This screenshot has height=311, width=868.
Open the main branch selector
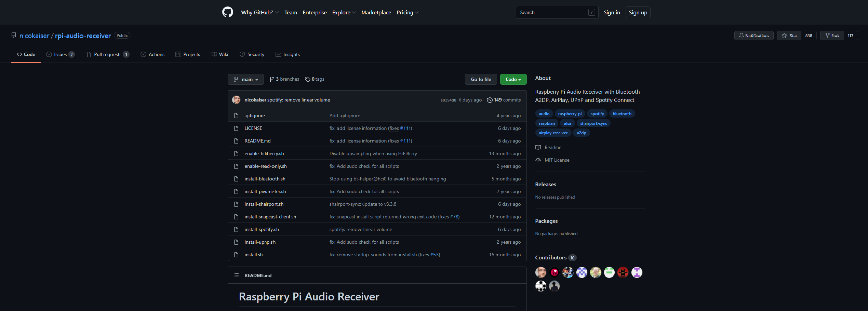pyautogui.click(x=246, y=79)
